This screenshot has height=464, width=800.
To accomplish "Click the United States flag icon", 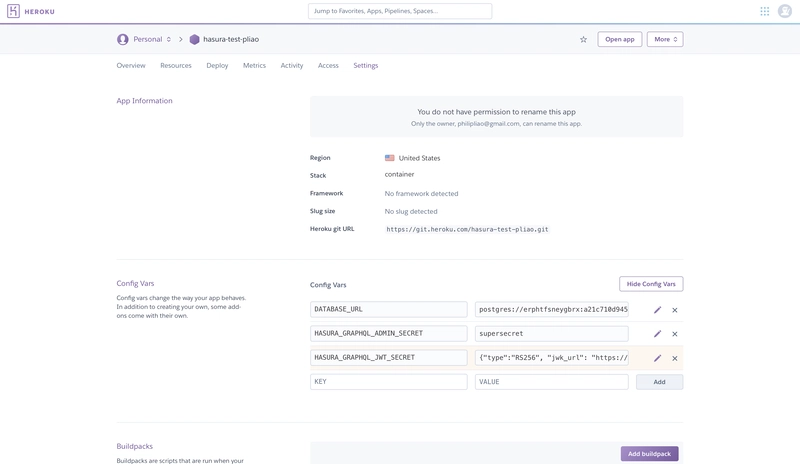I will [x=390, y=158].
